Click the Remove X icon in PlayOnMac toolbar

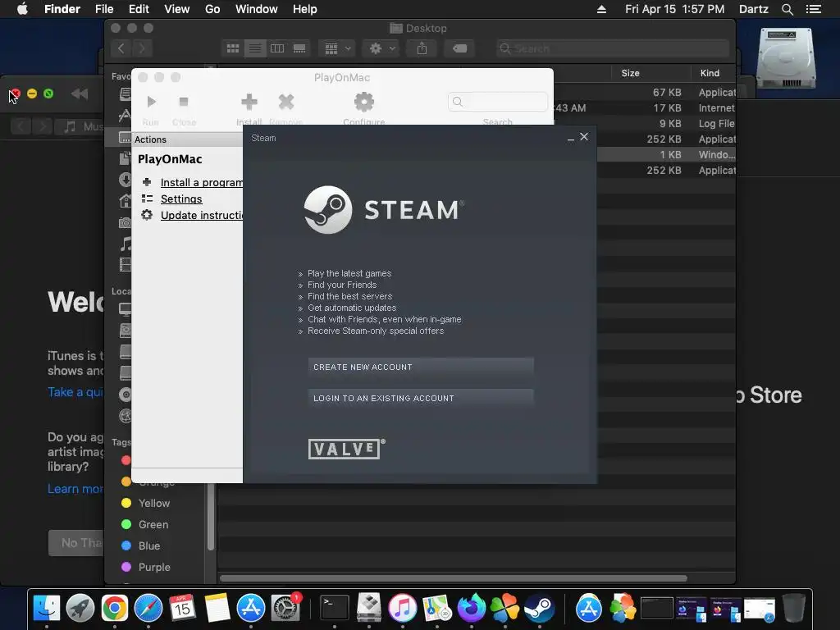(286, 101)
